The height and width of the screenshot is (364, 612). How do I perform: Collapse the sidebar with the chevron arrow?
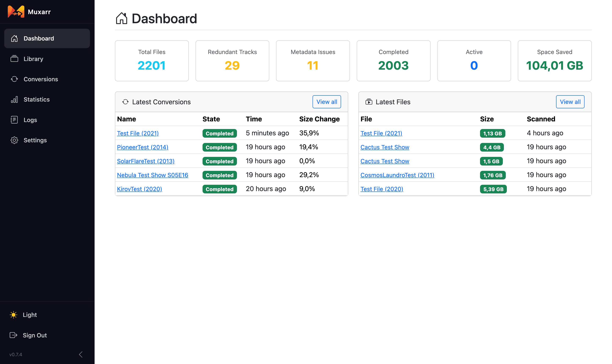tap(81, 354)
